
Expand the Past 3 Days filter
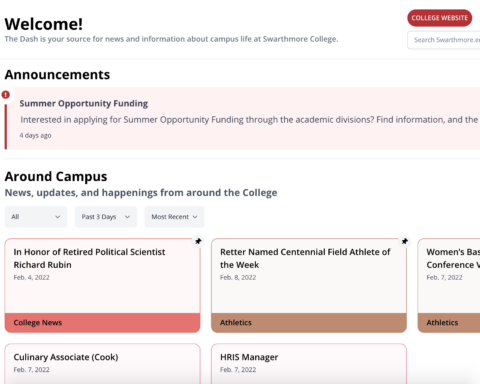(106, 217)
